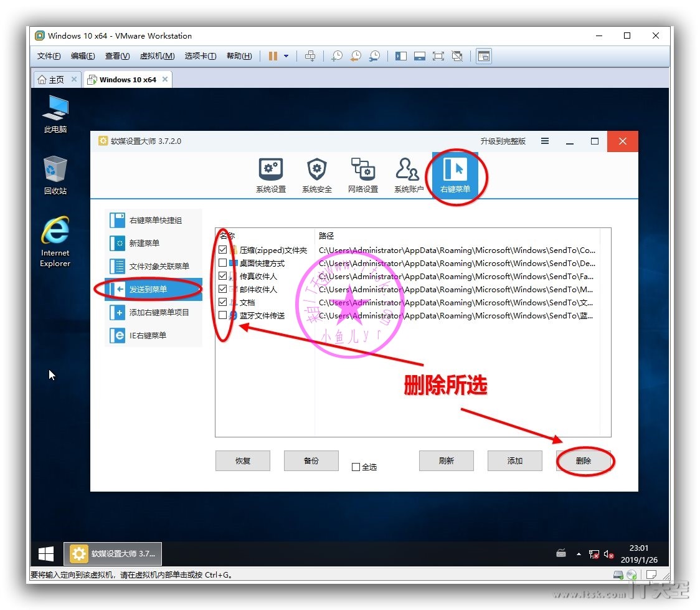Click the muted volume tray icon

tap(608, 554)
